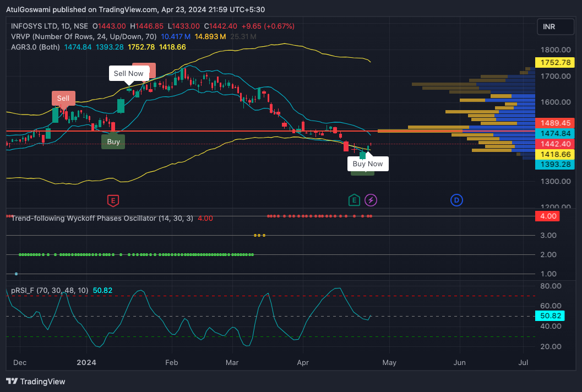Select the VRVP indicator legend
This screenshot has height=392, width=582.
pos(84,37)
